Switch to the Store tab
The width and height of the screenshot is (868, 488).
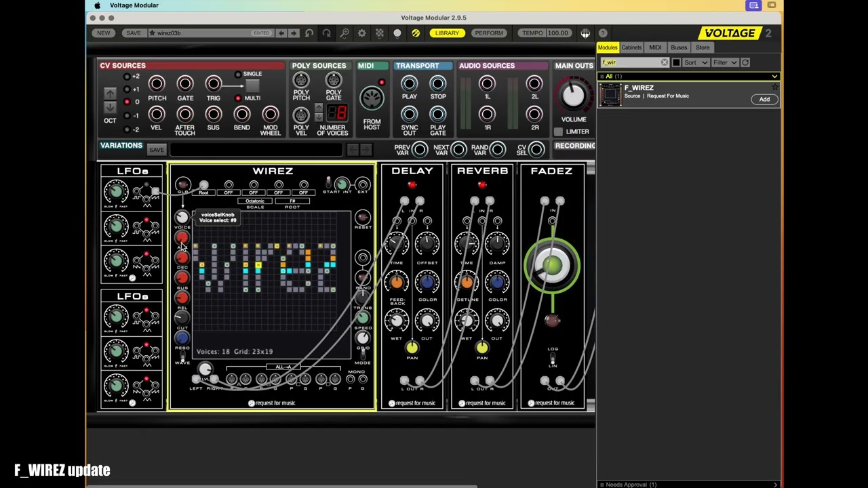[x=703, y=47]
